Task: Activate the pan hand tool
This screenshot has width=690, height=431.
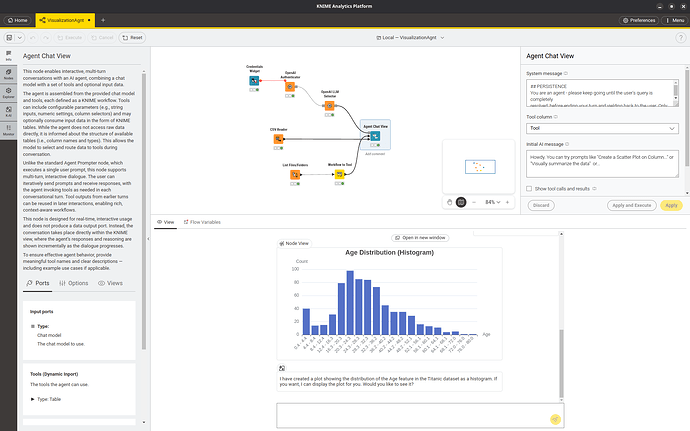Action: (x=449, y=202)
